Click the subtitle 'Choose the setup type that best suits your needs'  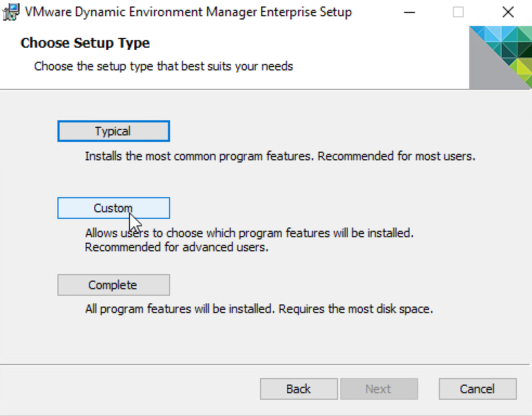click(x=163, y=66)
